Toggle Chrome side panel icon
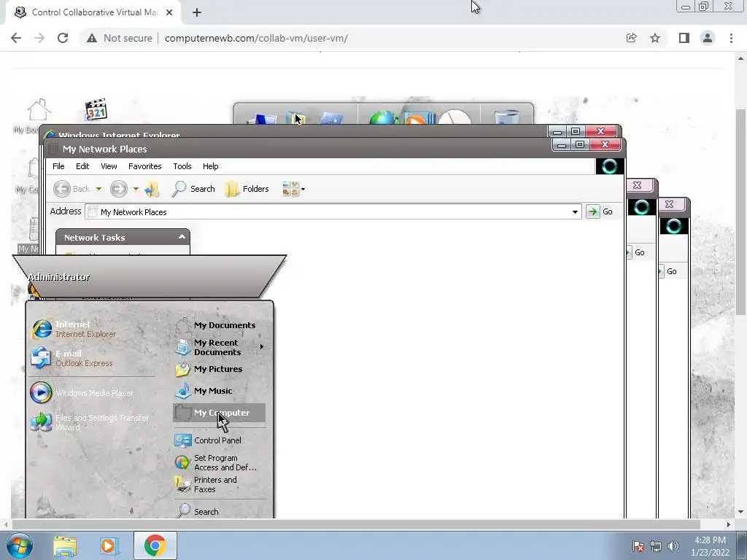Screen dimensions: 747x560 tap(684, 38)
